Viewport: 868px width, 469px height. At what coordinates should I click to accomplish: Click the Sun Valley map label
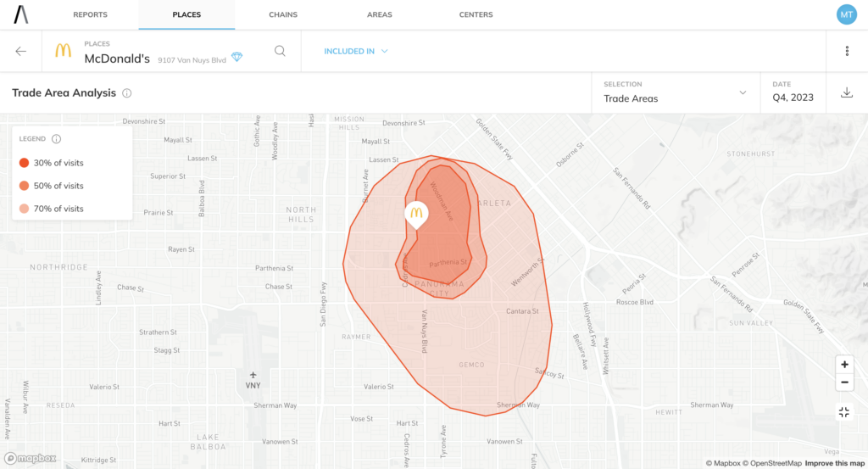point(751,323)
